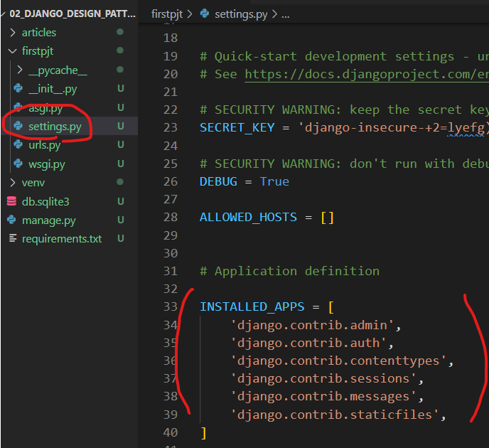
Task: Collapse the firstpjt folder chevron
Action: click(x=13, y=51)
